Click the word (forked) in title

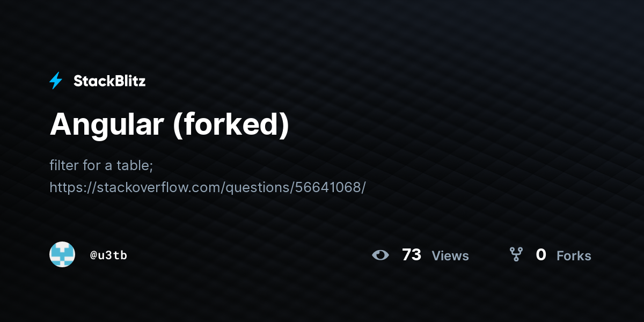click(231, 125)
